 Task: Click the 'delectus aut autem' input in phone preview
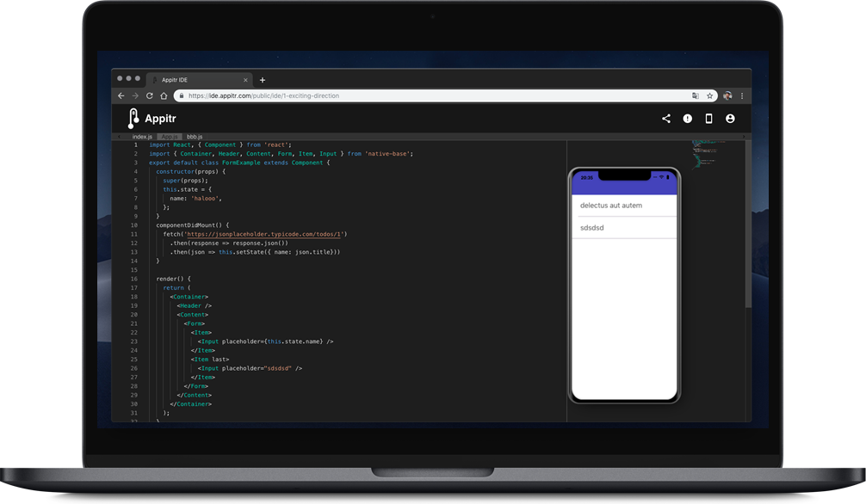pos(624,206)
